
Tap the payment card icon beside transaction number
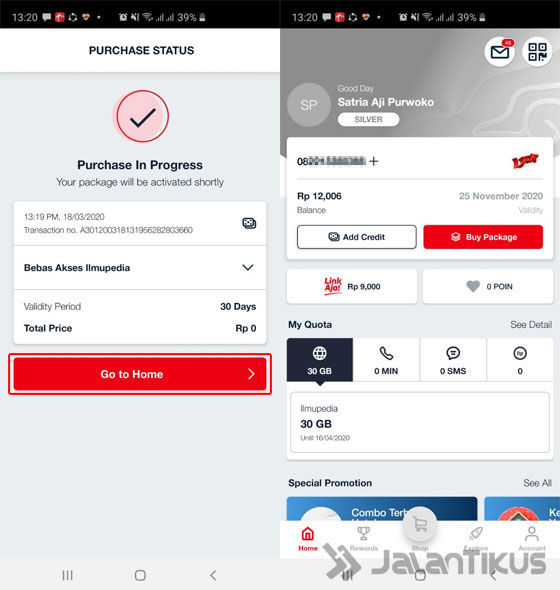(249, 223)
